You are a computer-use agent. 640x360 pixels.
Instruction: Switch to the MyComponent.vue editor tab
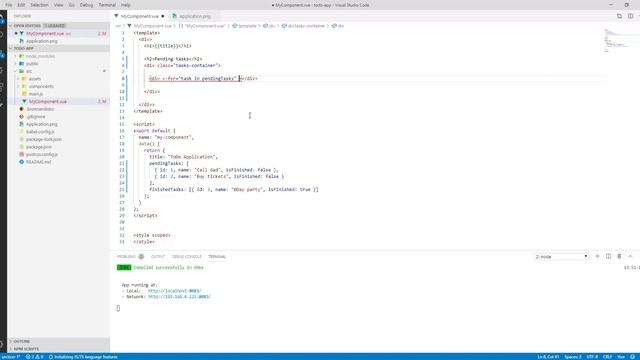pos(139,16)
